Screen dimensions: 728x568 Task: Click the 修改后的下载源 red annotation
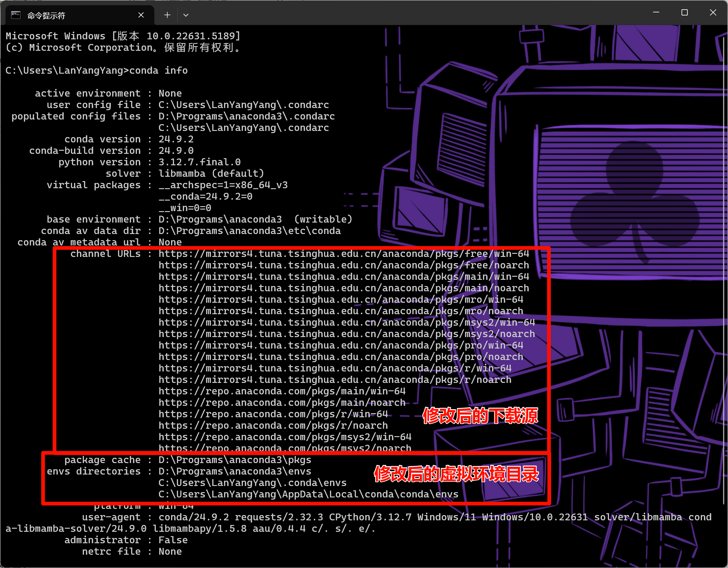click(480, 415)
